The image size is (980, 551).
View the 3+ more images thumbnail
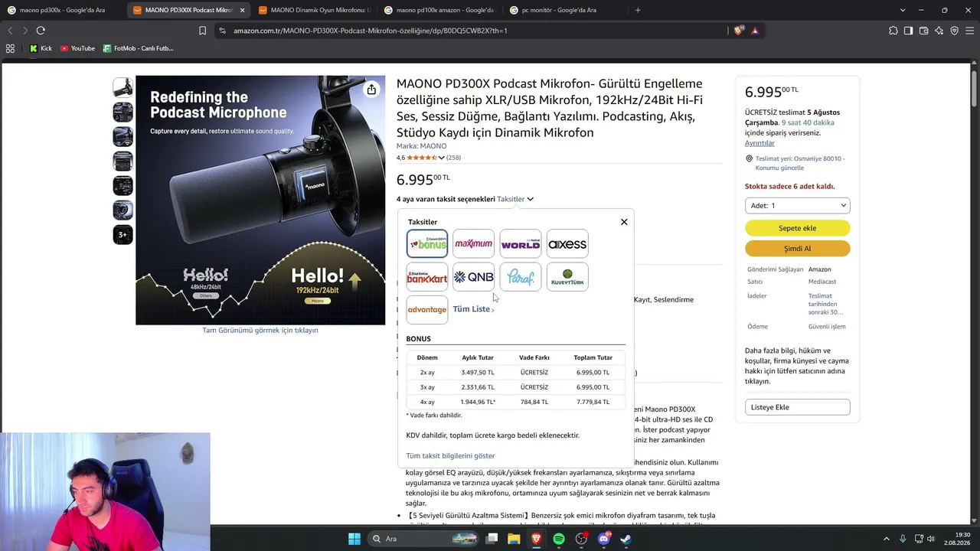coord(122,234)
